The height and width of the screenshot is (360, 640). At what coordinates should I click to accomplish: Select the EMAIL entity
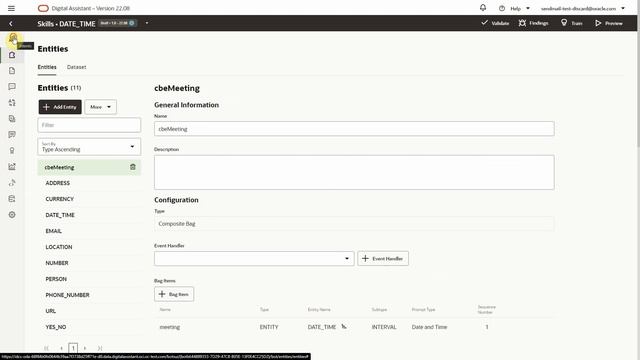click(89, 231)
